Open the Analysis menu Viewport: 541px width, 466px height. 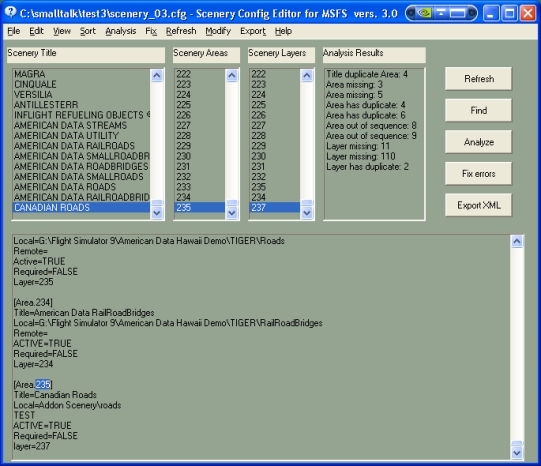click(x=121, y=31)
